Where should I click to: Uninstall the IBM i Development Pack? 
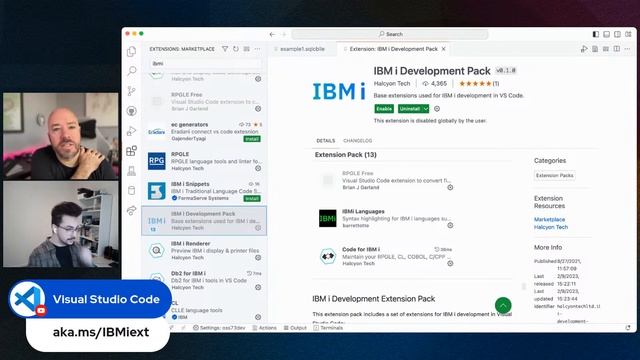pos(410,109)
